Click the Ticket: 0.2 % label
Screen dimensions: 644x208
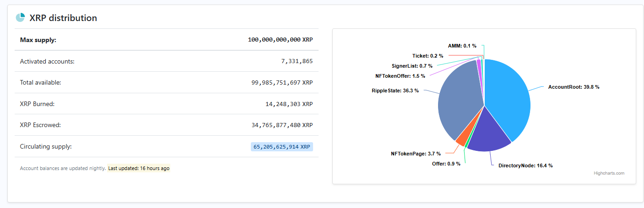pyautogui.click(x=428, y=56)
